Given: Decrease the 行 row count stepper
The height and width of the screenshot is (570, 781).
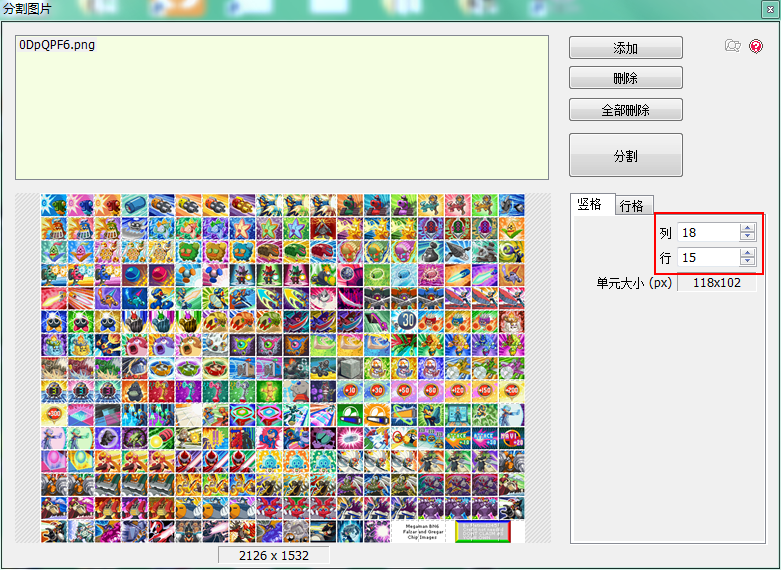Looking at the screenshot, I should pos(748,262).
